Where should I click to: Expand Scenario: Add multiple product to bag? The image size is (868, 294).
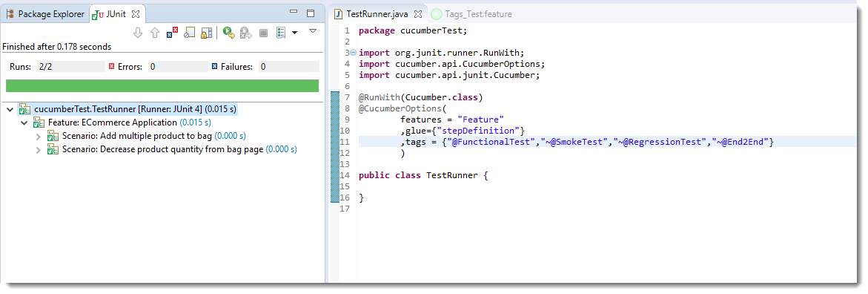[x=39, y=136]
